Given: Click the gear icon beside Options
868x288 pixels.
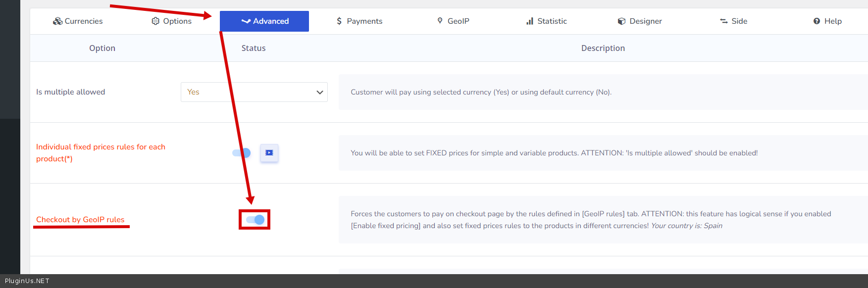Looking at the screenshot, I should (155, 21).
